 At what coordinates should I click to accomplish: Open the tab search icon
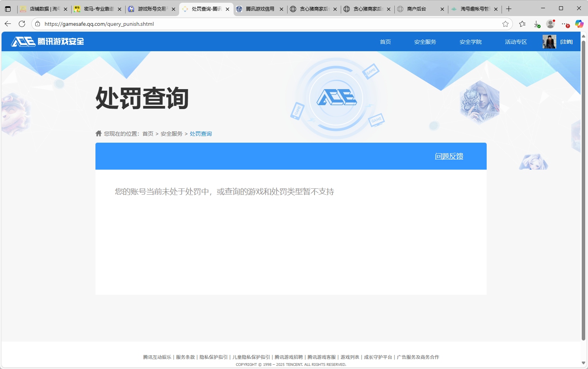pyautogui.click(x=8, y=9)
